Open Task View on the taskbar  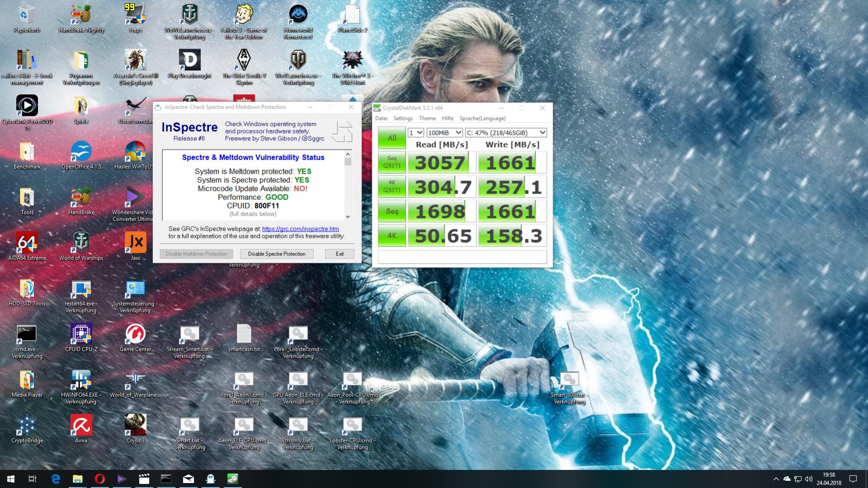tap(33, 479)
